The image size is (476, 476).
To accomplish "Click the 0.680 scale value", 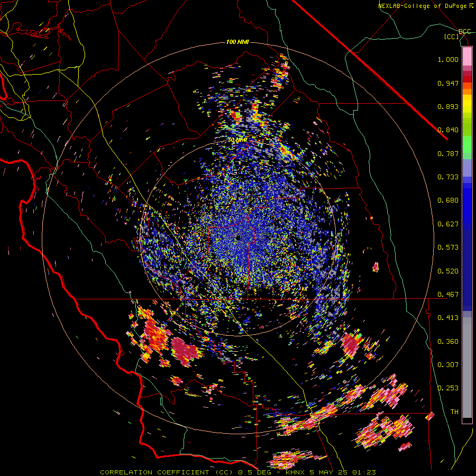I will click(x=448, y=200).
